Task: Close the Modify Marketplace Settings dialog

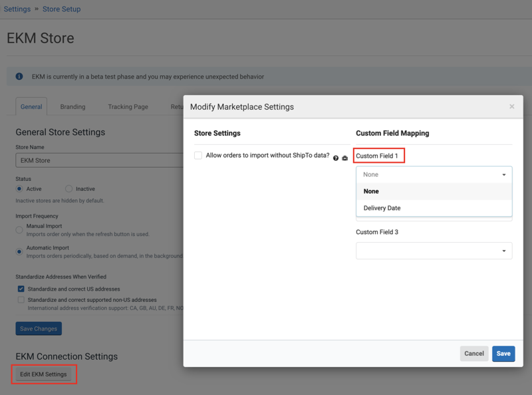Action: pyautogui.click(x=511, y=106)
